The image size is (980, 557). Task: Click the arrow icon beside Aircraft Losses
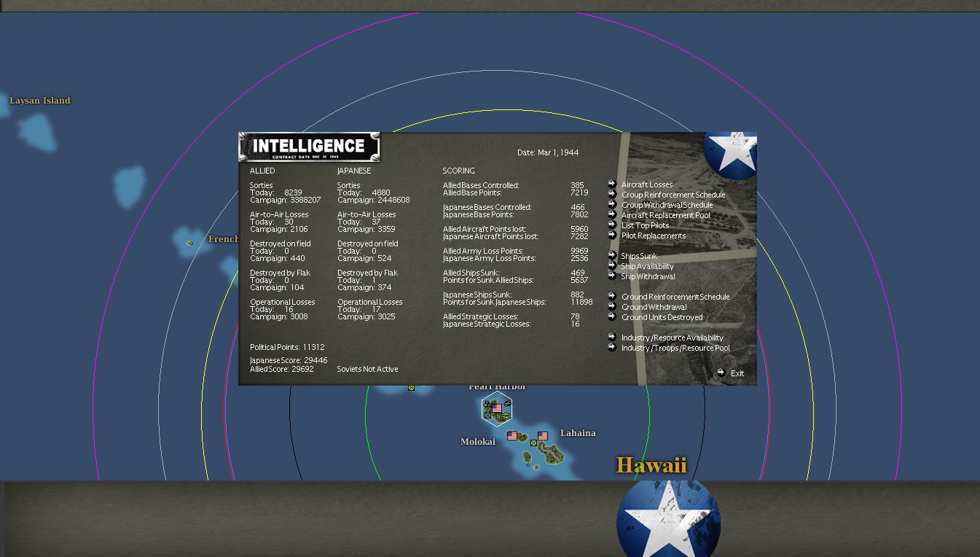click(x=612, y=184)
